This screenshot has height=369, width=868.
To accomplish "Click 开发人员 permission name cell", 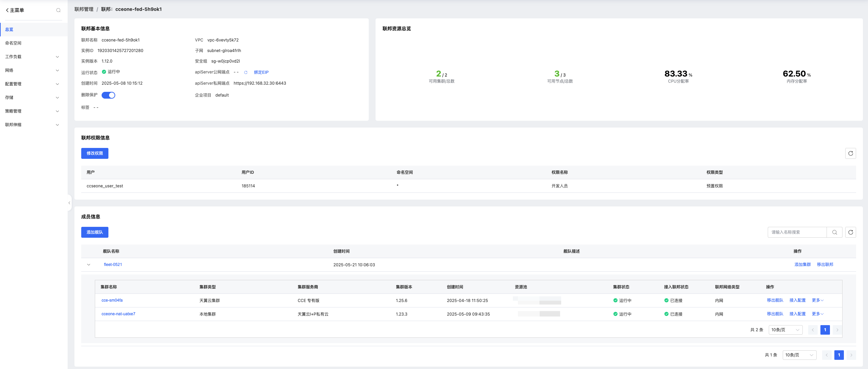I will [559, 186].
